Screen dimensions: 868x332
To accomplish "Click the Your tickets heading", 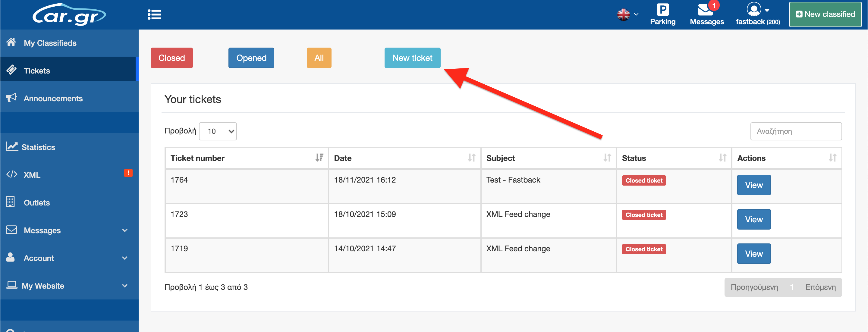I will pos(193,99).
